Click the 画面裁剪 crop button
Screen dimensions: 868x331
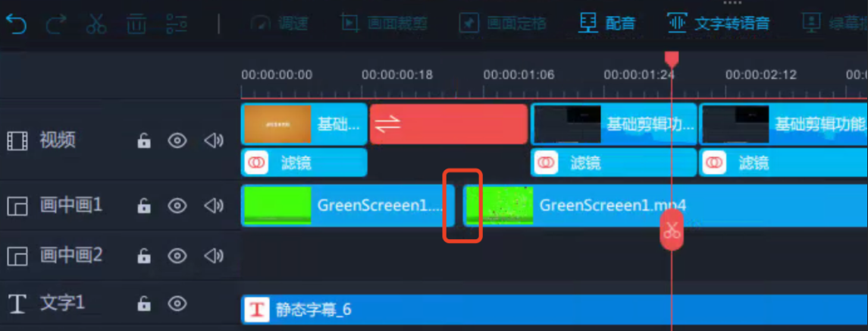(x=384, y=24)
